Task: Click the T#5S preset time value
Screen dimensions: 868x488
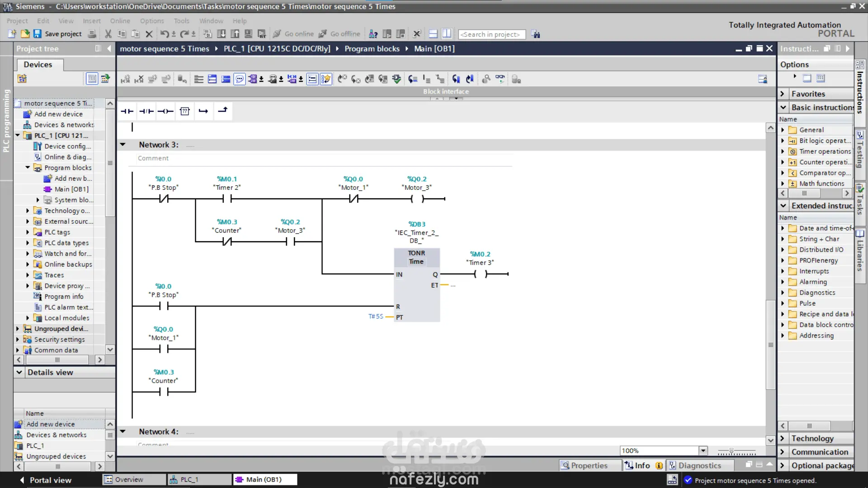Action: [376, 316]
